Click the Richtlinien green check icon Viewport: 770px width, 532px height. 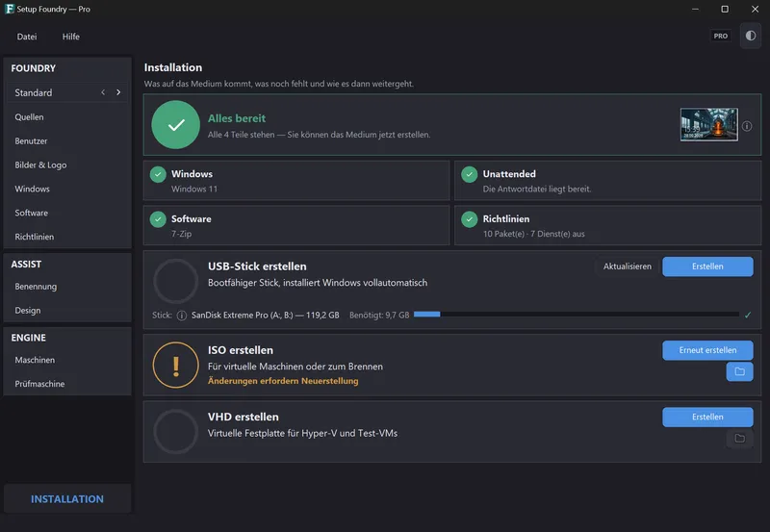click(470, 219)
